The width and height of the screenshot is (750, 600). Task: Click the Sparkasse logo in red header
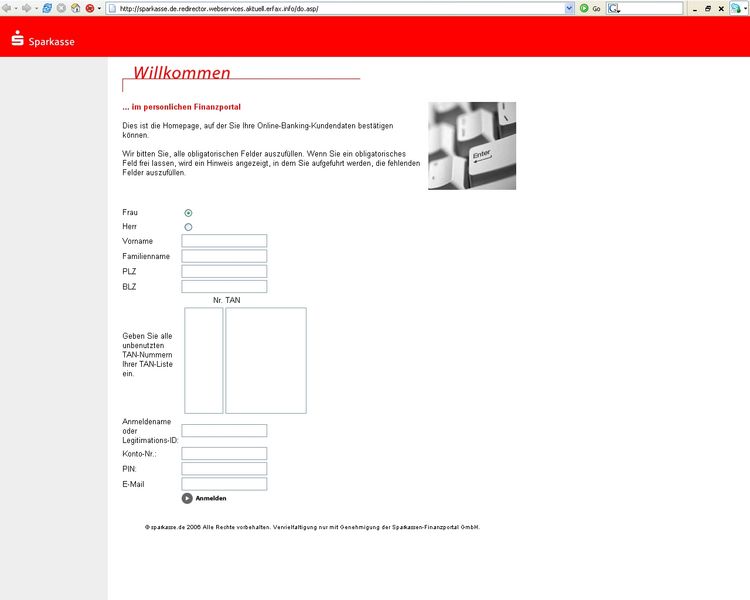[x=43, y=38]
